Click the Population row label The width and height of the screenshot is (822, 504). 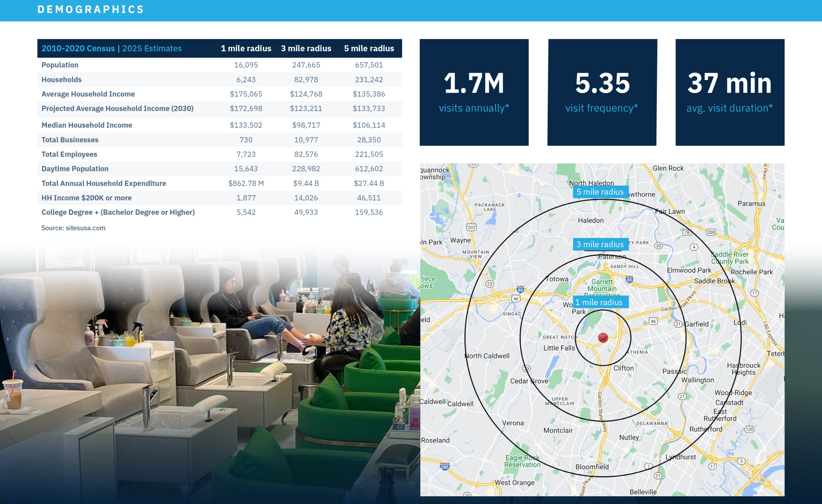pos(60,65)
